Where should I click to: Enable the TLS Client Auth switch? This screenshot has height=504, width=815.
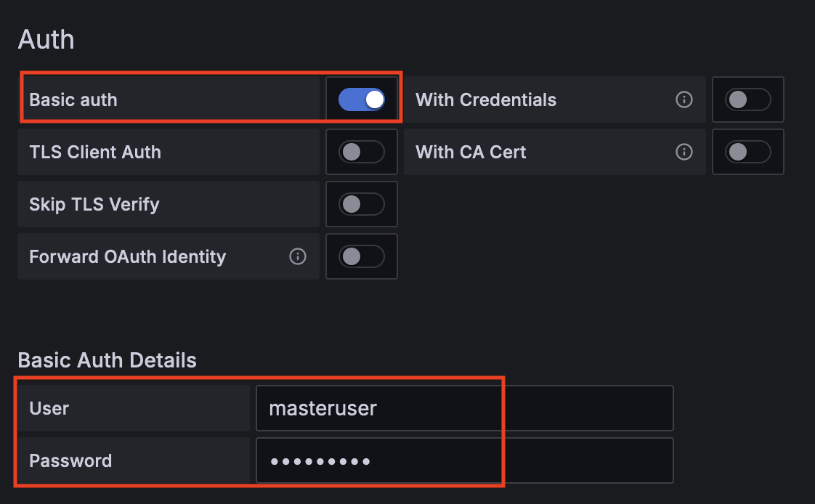coord(362,152)
